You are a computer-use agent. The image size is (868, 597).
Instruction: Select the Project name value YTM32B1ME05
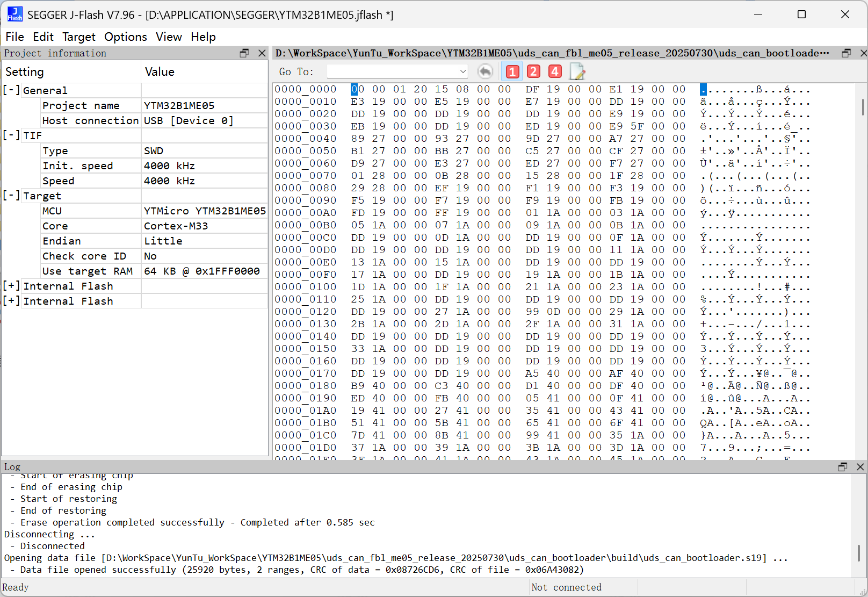[x=179, y=105]
